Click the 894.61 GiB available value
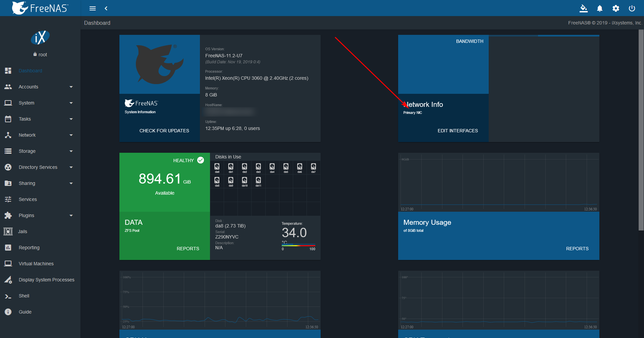Viewport: 644px width, 338px height. pos(165,179)
